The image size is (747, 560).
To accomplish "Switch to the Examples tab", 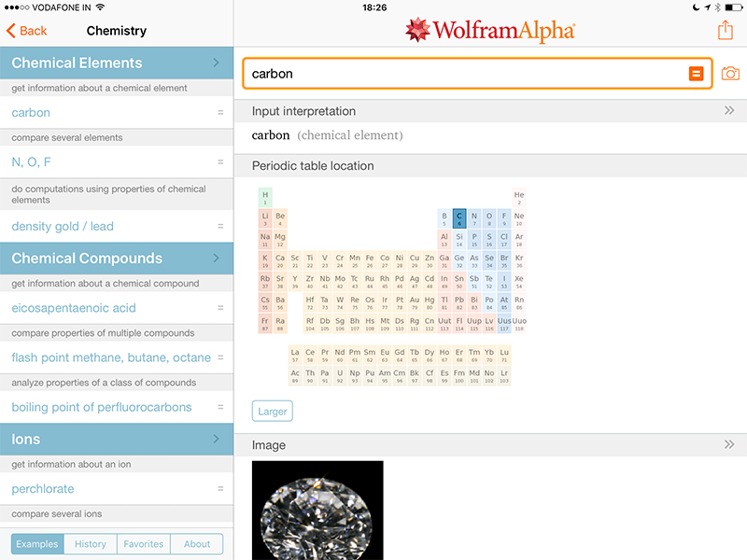I will point(37,544).
